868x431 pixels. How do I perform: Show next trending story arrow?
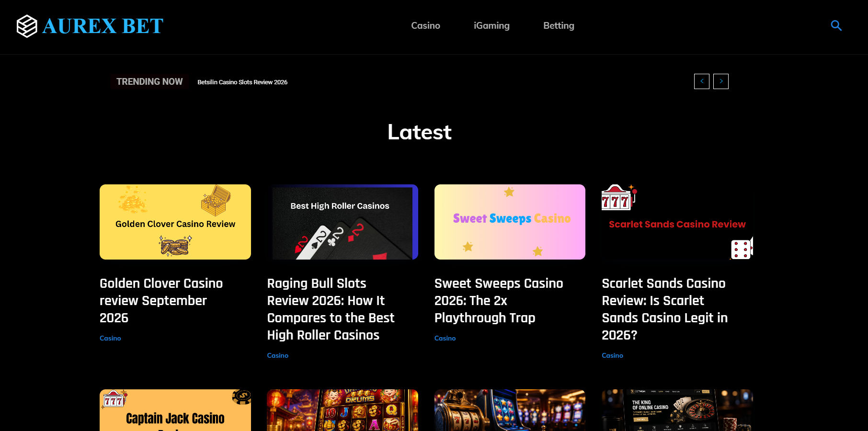pyautogui.click(x=721, y=81)
